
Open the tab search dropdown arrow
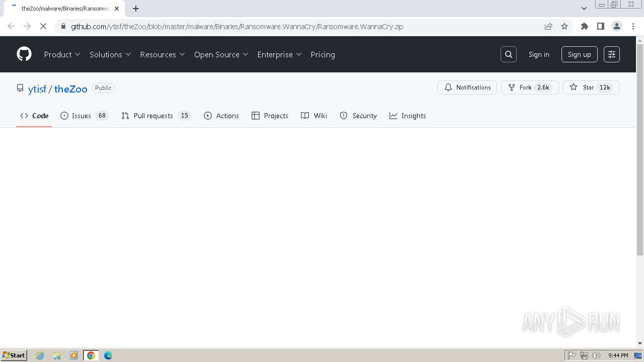click(584, 9)
